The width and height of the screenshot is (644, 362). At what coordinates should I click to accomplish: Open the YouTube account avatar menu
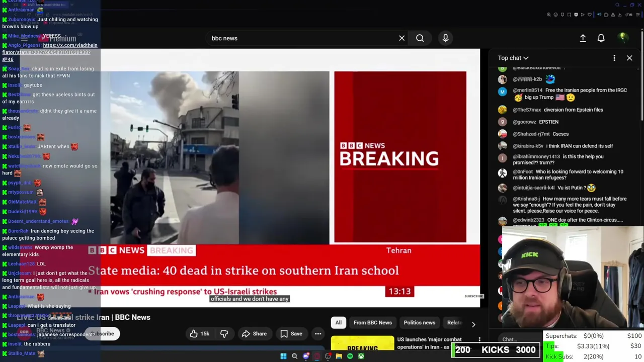[x=622, y=37]
